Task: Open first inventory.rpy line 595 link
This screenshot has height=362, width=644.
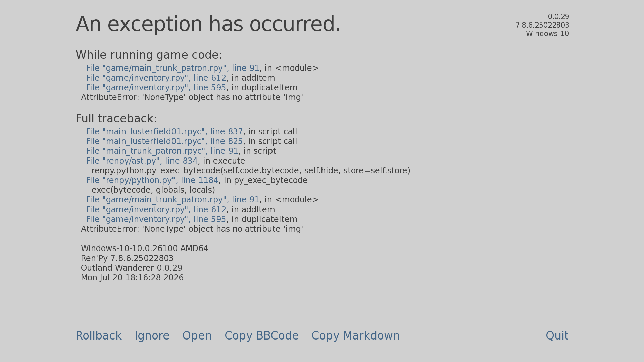Action: 156,88
